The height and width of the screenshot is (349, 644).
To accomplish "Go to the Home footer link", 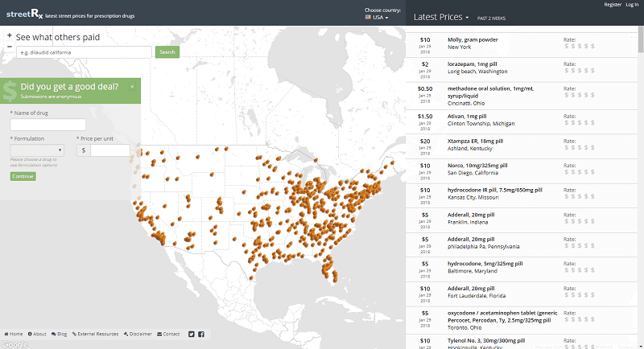I will (x=14, y=335).
